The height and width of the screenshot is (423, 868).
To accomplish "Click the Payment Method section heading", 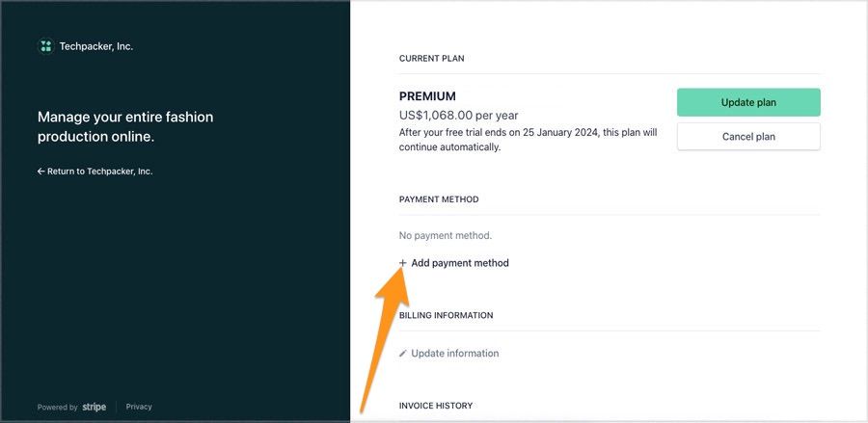I will click(439, 199).
